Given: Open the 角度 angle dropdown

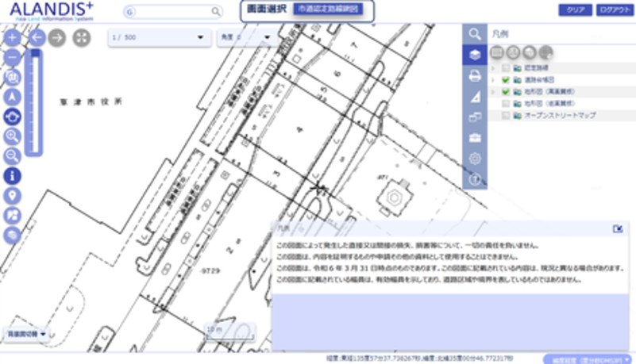Looking at the screenshot, I should coord(247,37).
